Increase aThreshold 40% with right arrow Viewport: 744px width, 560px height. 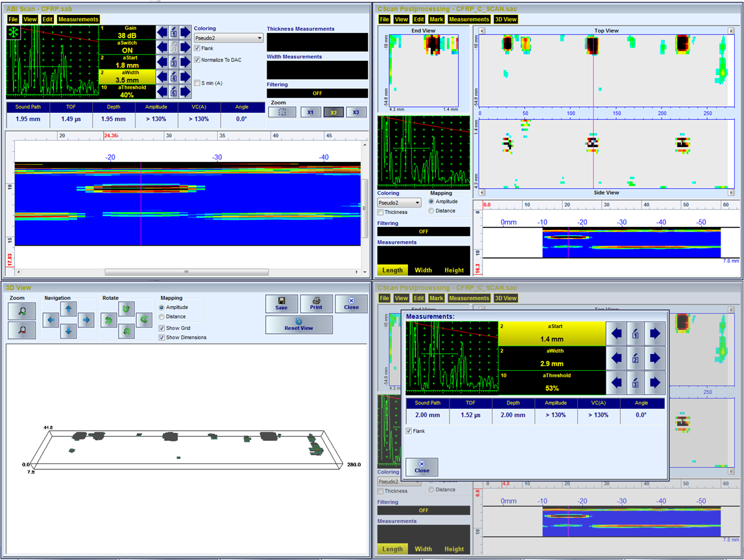[x=186, y=91]
